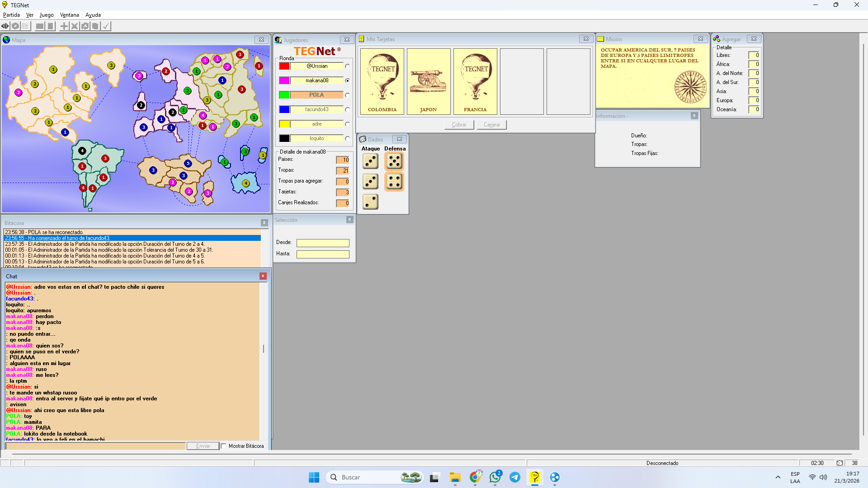Open WhatsApp from the taskbar

pyautogui.click(x=495, y=477)
